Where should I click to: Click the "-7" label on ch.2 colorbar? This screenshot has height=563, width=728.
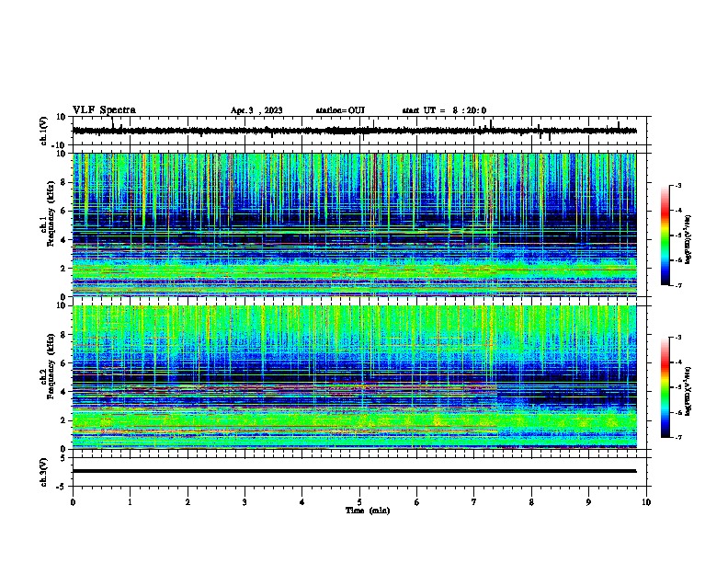[677, 437]
